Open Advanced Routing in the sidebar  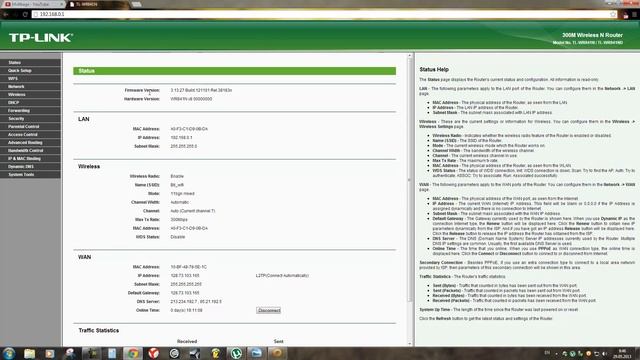pos(31,142)
